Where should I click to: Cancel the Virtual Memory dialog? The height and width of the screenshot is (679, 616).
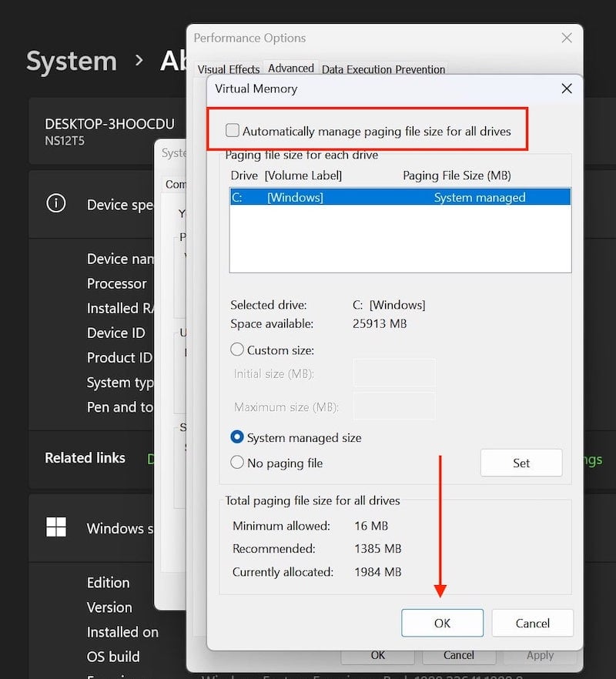[x=532, y=623]
